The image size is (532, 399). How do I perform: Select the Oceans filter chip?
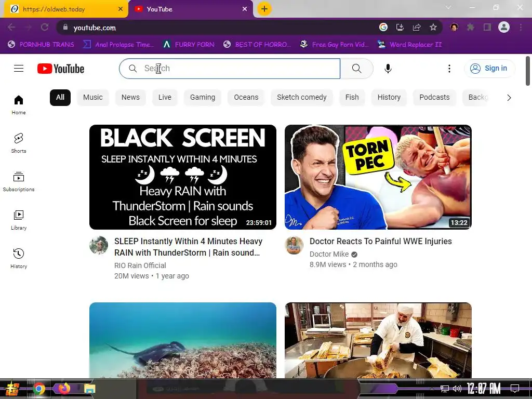coord(246,97)
